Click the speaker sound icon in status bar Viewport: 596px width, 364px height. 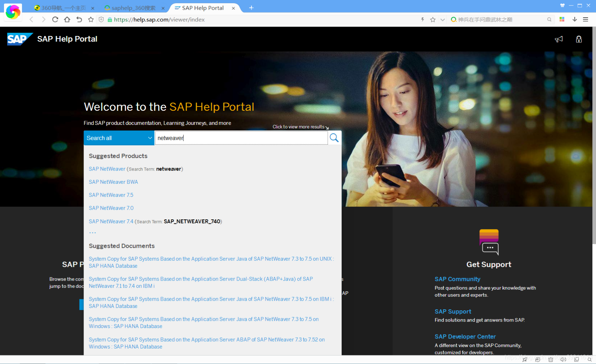[x=563, y=359]
